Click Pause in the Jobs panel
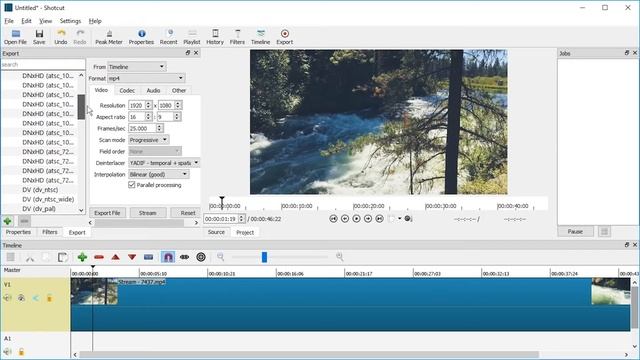640x360 pixels. tap(575, 231)
